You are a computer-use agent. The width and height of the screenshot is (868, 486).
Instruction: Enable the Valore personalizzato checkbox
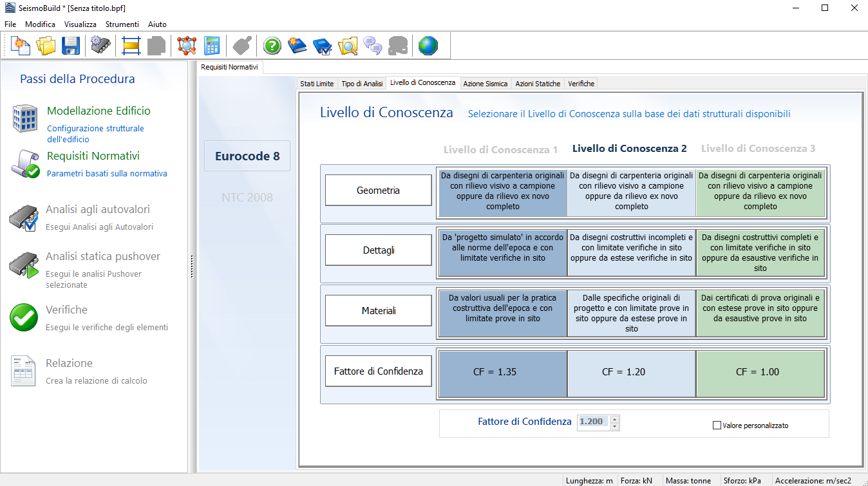[717, 425]
